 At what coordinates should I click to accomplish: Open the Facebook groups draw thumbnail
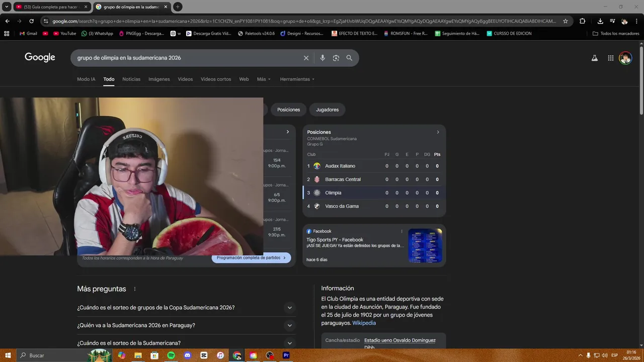[425, 245]
